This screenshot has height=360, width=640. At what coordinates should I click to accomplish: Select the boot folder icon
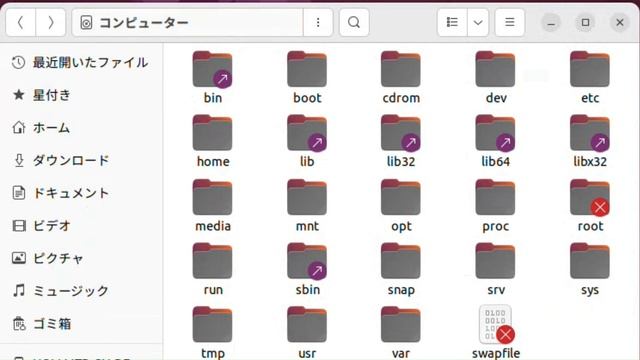(x=307, y=70)
